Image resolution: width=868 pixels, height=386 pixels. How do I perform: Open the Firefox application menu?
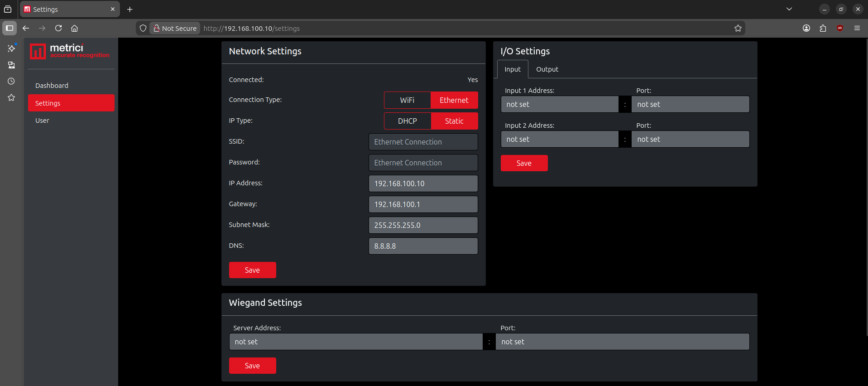(x=857, y=28)
